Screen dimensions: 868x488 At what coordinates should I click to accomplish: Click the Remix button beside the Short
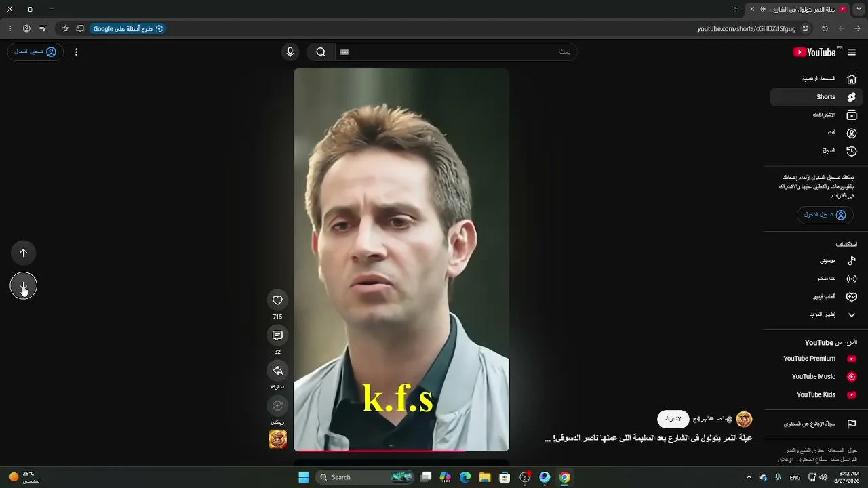coord(277,406)
